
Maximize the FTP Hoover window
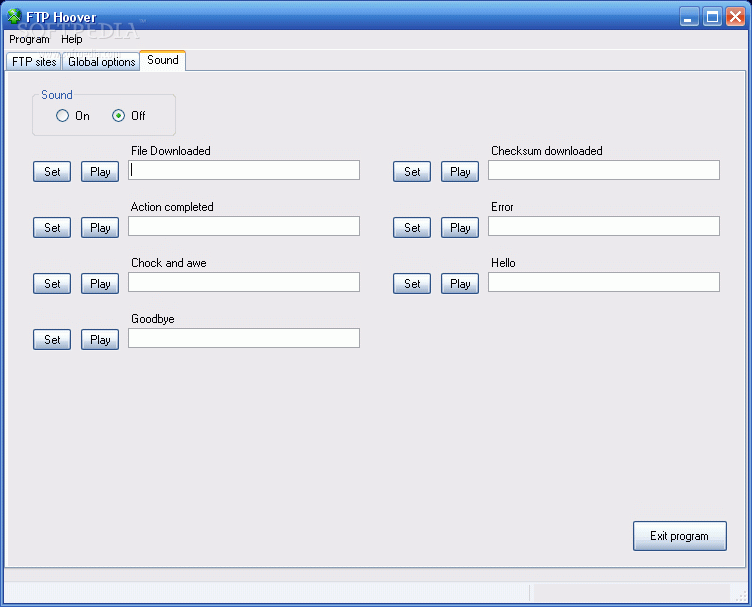click(712, 17)
